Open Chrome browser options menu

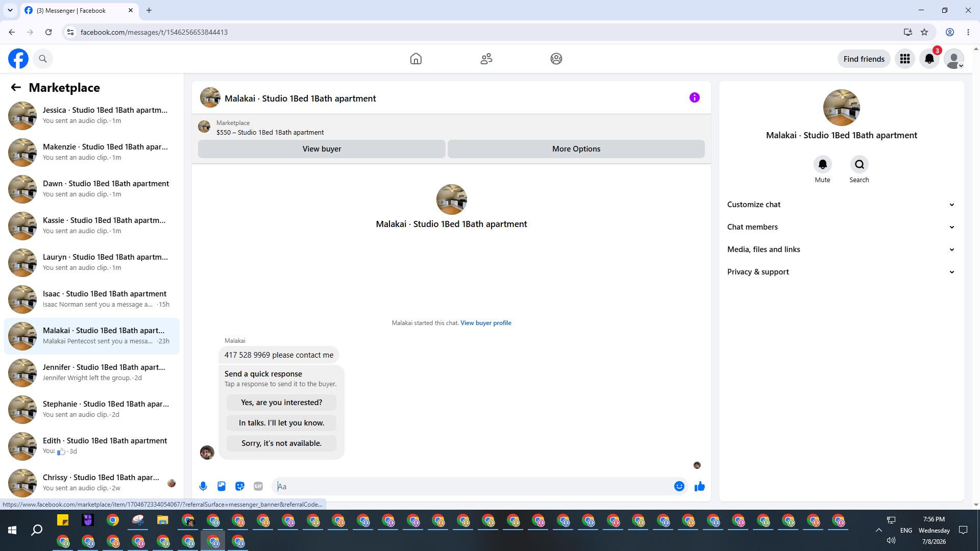click(x=968, y=32)
